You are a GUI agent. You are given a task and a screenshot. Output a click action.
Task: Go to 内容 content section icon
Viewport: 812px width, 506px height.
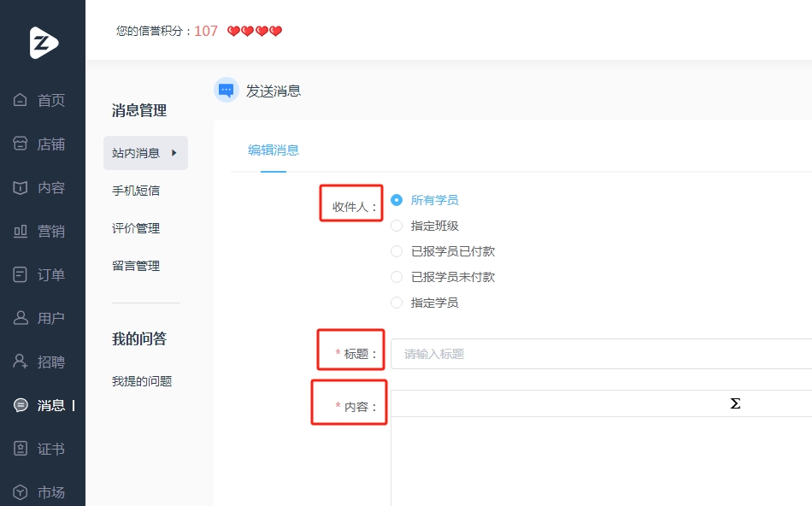tap(21, 187)
